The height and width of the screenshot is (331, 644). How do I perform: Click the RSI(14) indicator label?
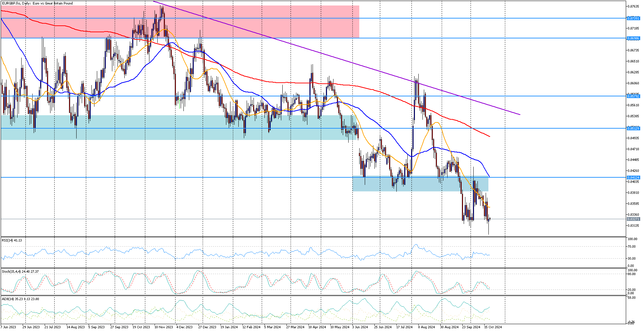click(12, 240)
